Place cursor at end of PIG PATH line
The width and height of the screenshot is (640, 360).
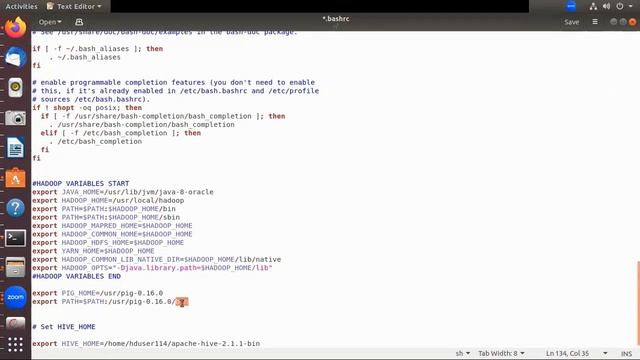pos(188,302)
